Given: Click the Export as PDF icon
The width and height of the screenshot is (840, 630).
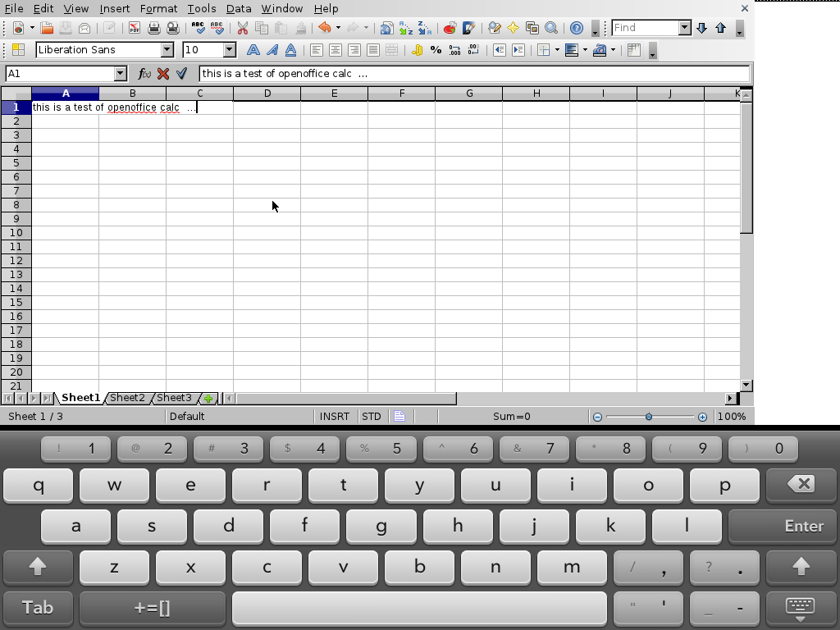Looking at the screenshot, I should click(134, 28).
